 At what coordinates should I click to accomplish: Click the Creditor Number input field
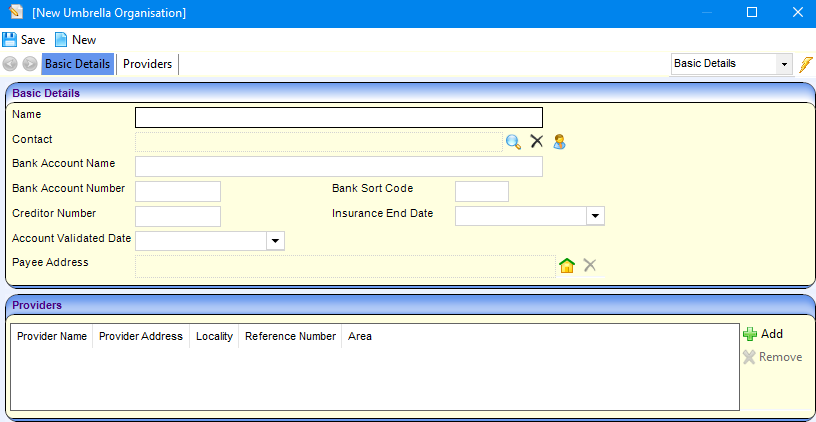pyautogui.click(x=177, y=216)
